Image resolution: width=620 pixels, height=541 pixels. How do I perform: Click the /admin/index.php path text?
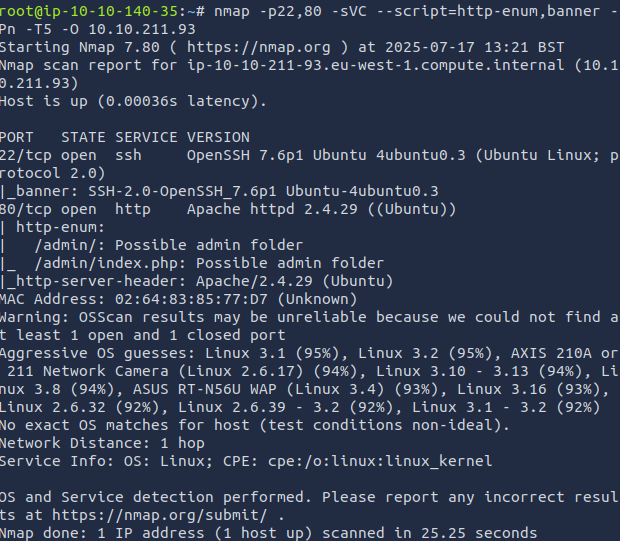[x=106, y=263]
